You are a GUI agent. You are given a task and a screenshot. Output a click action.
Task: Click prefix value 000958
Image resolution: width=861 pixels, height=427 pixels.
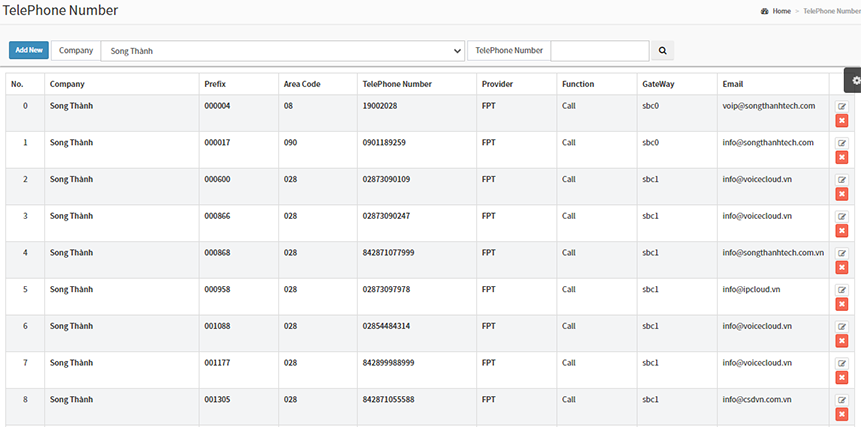tap(217, 289)
